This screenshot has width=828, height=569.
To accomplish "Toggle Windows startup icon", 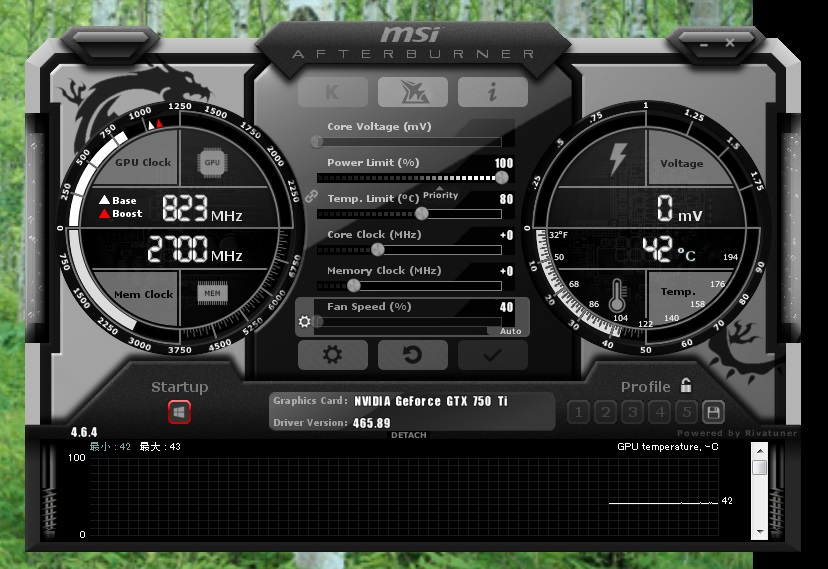I will [179, 412].
